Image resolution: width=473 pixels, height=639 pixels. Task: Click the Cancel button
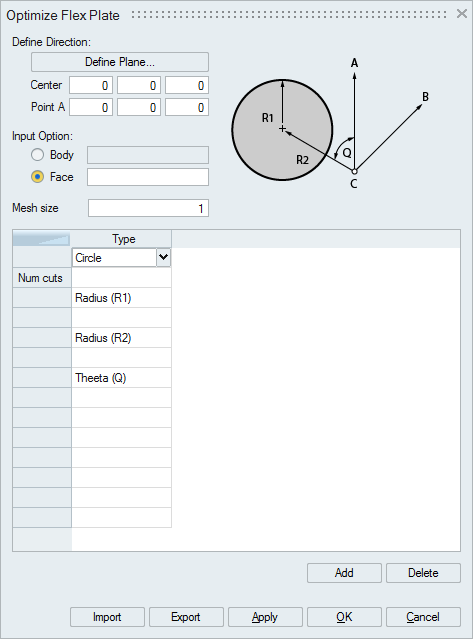coord(423,617)
